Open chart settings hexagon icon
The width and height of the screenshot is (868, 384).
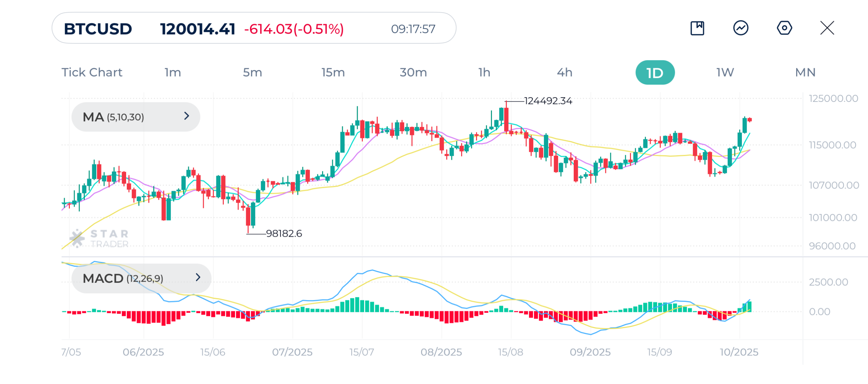(x=784, y=28)
